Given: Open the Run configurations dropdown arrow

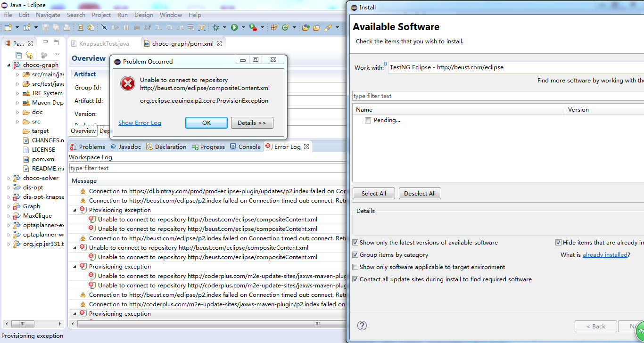Looking at the screenshot, I should coord(243,27).
